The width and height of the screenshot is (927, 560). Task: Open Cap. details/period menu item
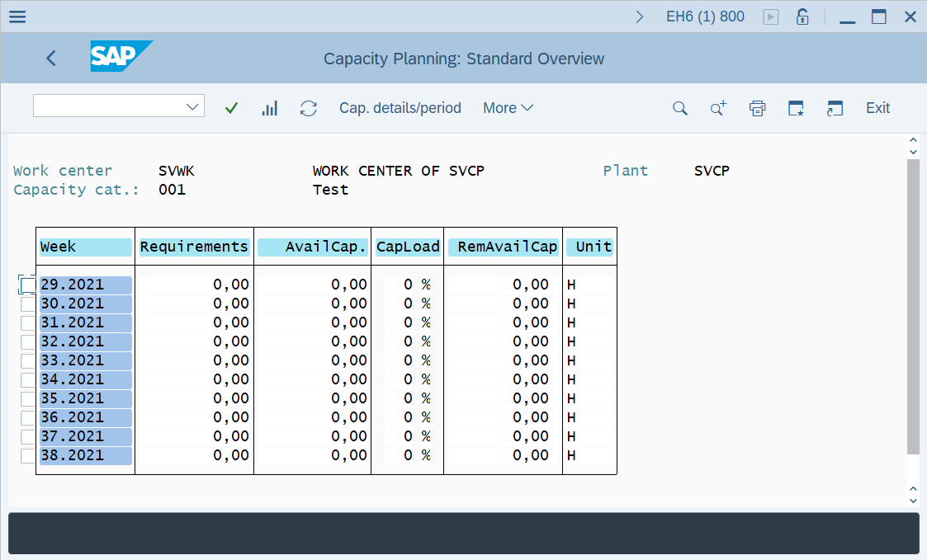[400, 107]
